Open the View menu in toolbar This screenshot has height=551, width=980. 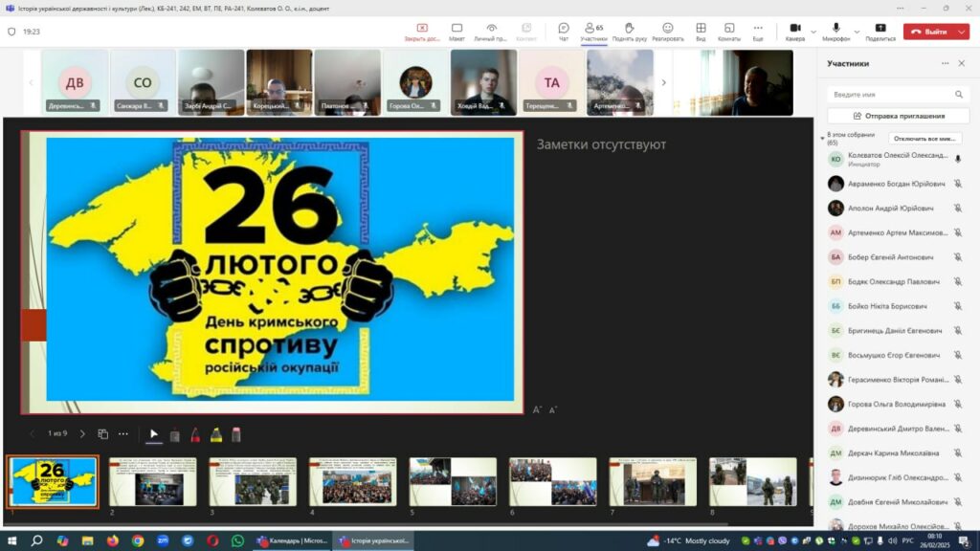(701, 31)
